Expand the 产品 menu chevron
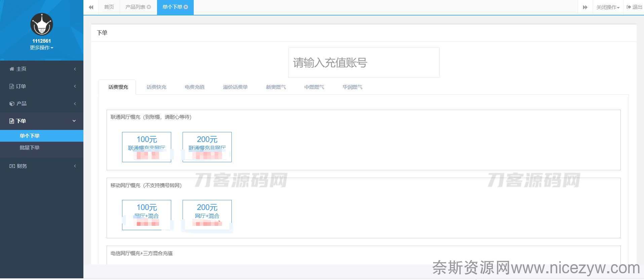The width and height of the screenshot is (644, 280). tap(75, 104)
